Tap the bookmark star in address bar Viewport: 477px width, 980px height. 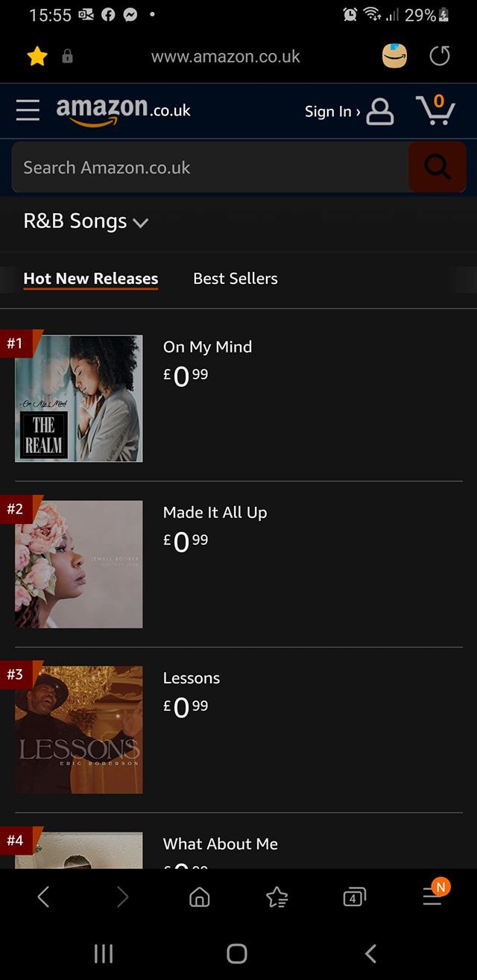pos(37,57)
